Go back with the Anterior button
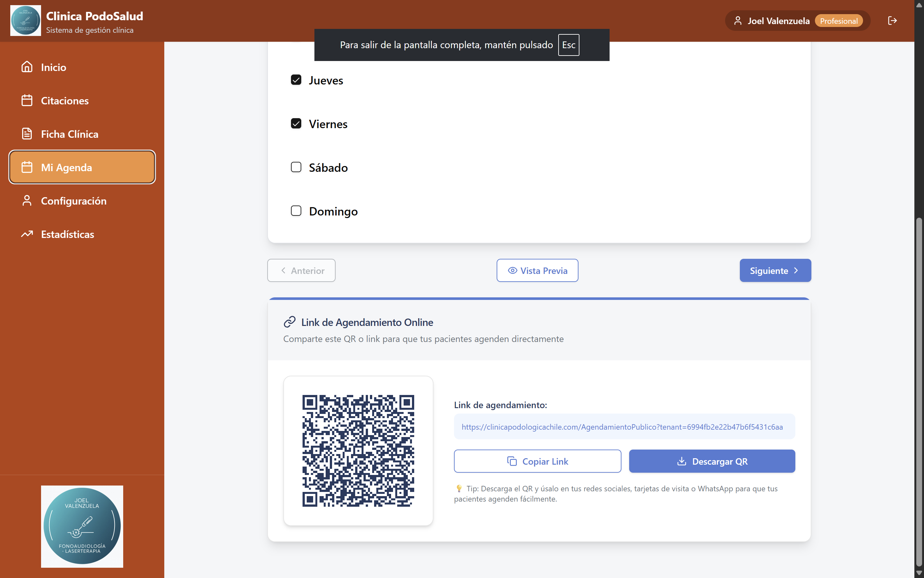Viewport: 924px width, 578px height. pyautogui.click(x=301, y=270)
